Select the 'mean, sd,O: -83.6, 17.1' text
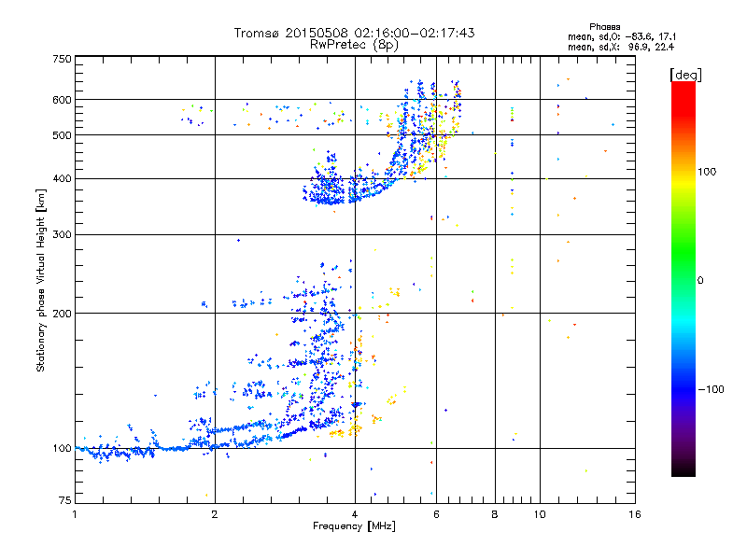The width and height of the screenshot is (747, 560). (622, 36)
